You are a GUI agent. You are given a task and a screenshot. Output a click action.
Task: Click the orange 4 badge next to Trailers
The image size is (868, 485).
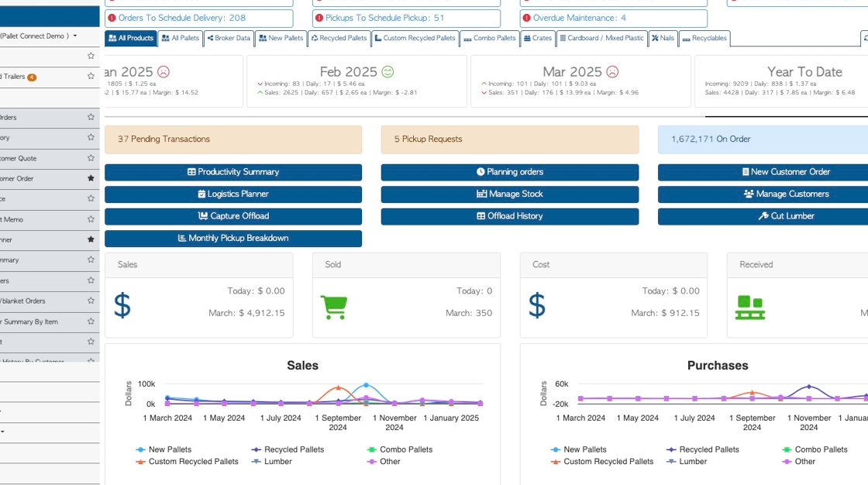pyautogui.click(x=32, y=77)
